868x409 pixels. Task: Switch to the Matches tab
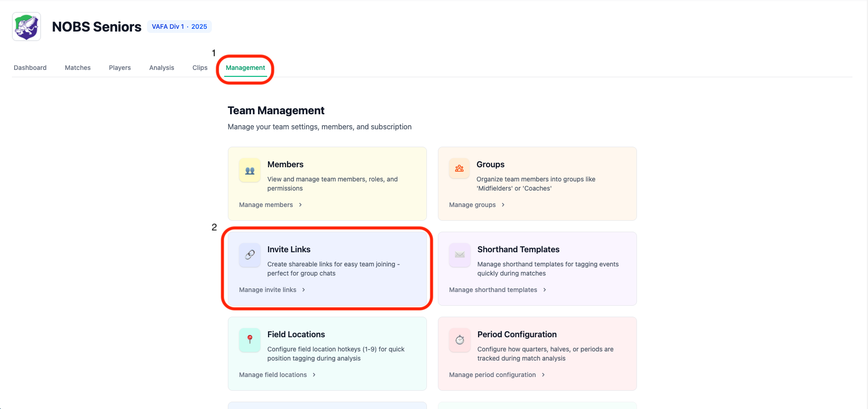click(78, 68)
